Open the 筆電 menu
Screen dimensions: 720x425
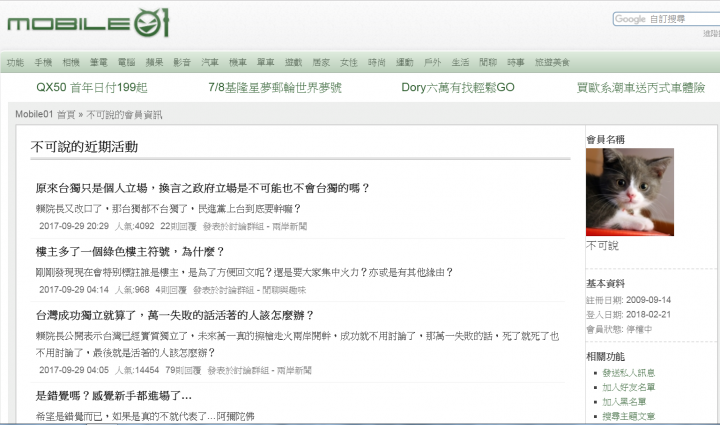pos(99,62)
